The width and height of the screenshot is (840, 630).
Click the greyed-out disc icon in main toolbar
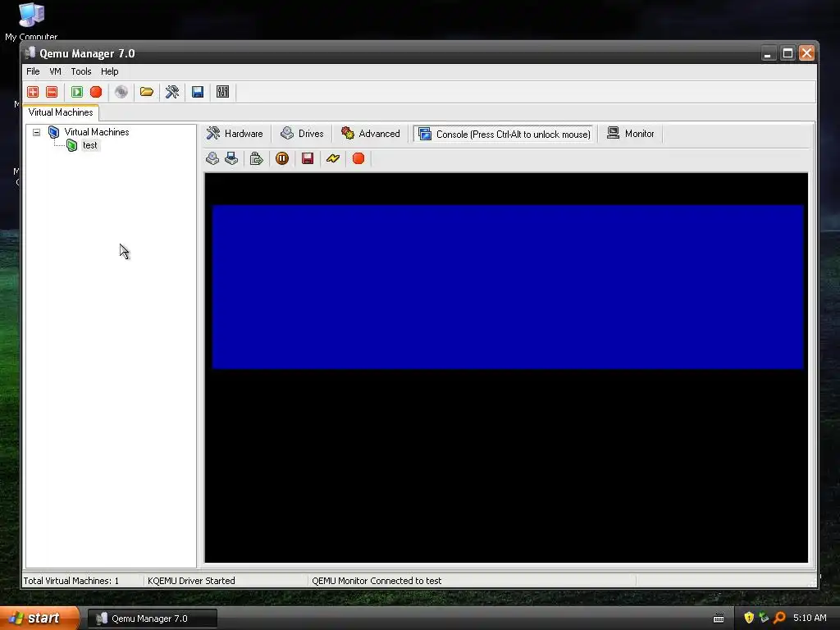point(121,92)
